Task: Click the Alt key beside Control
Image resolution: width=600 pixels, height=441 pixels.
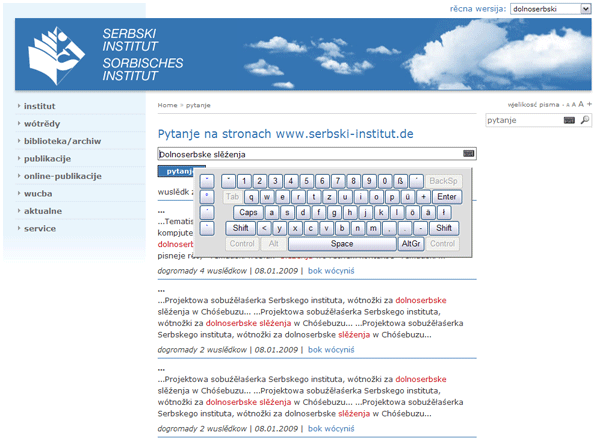Action: [x=274, y=244]
